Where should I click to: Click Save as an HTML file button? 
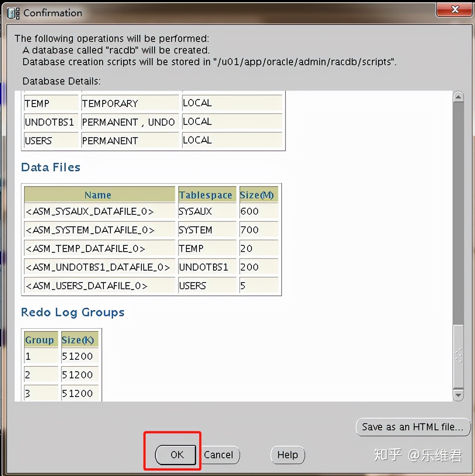coord(413,427)
